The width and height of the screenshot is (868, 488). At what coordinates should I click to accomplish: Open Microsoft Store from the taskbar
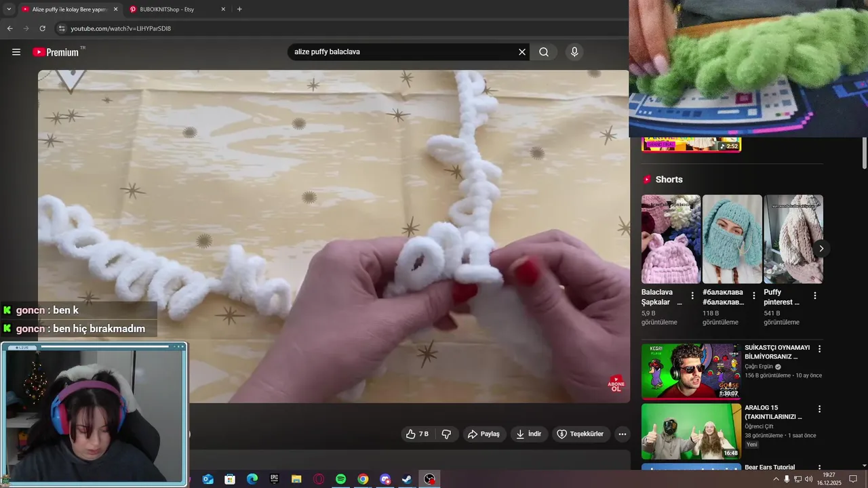point(230,479)
